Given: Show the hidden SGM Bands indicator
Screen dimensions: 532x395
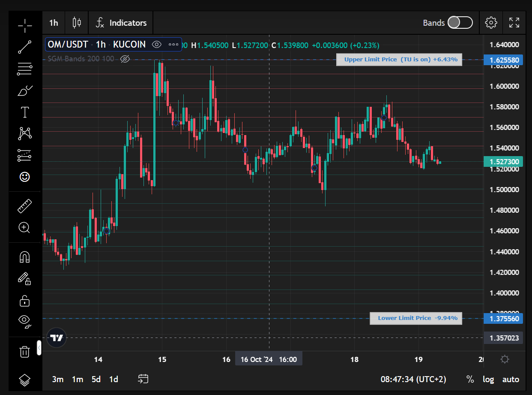Looking at the screenshot, I should click(x=125, y=59).
